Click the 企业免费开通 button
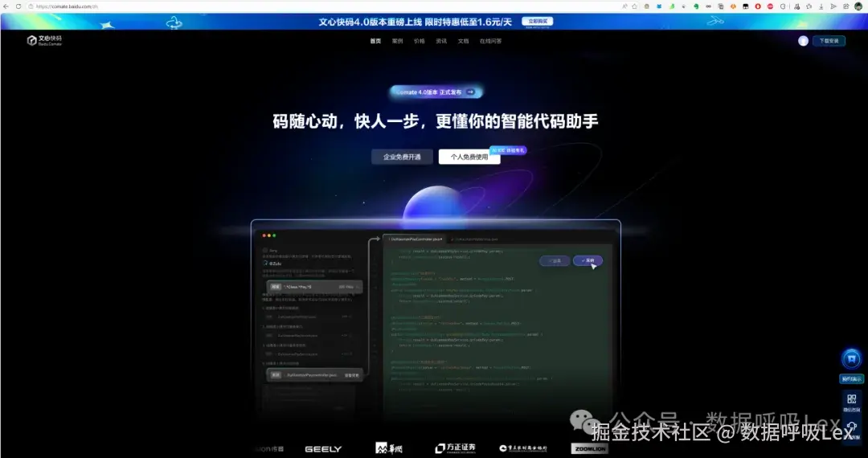This screenshot has height=458, width=868. point(402,157)
